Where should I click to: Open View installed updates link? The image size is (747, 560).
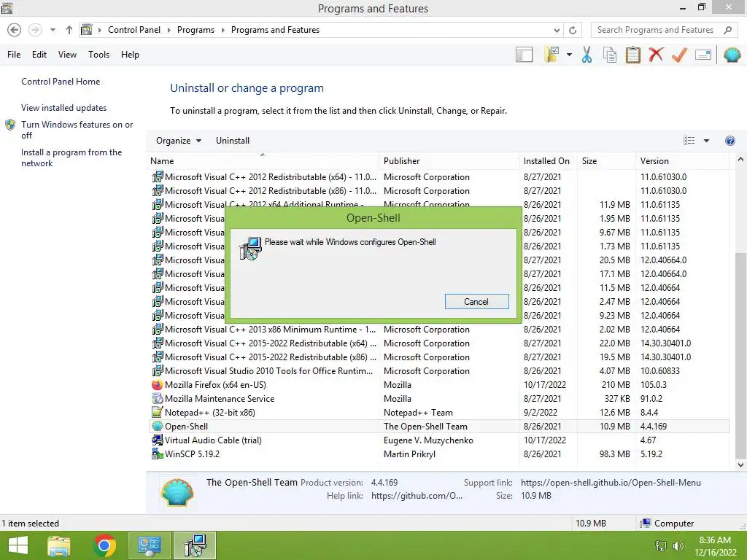pyautogui.click(x=64, y=108)
